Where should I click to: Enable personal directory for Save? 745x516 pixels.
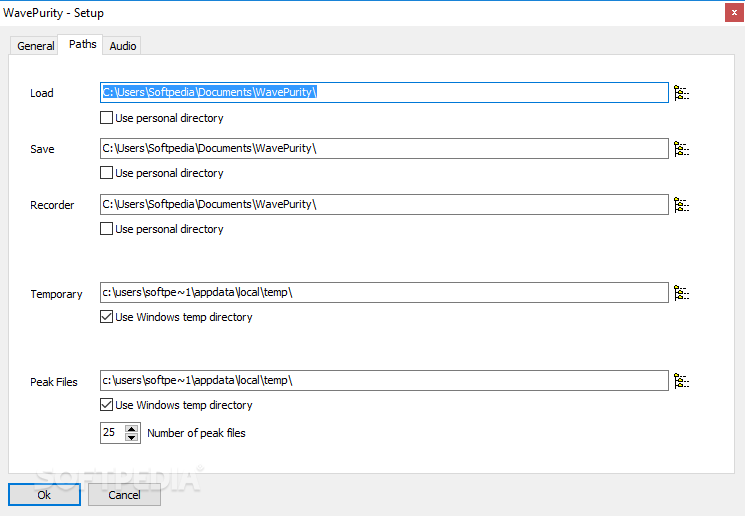pyautogui.click(x=106, y=172)
